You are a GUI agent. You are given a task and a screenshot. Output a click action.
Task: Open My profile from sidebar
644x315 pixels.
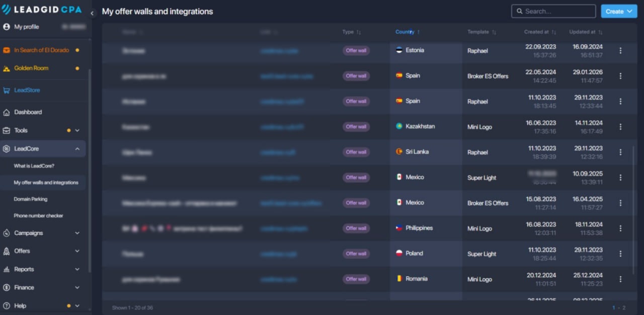26,27
